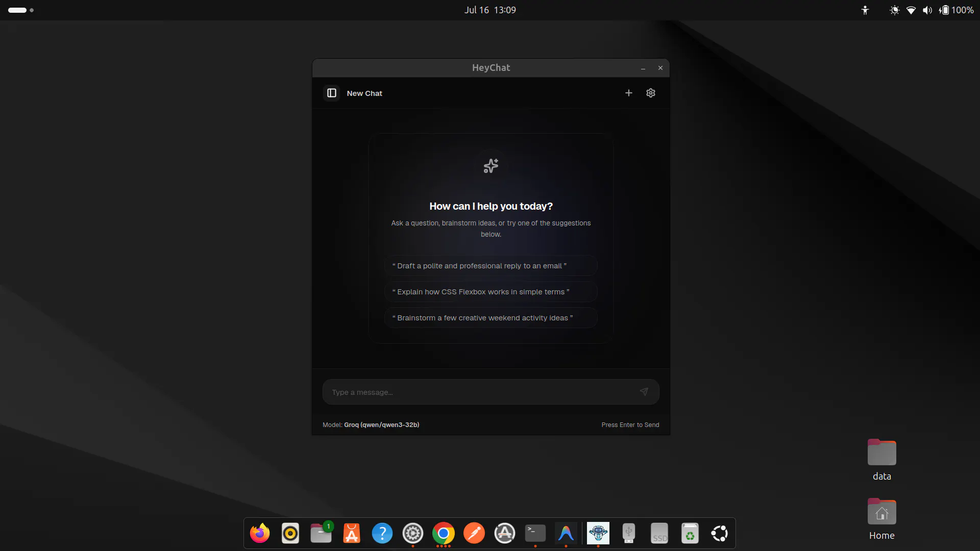
Task: Open Rhythmbox music player in the dock
Action: pyautogui.click(x=290, y=534)
